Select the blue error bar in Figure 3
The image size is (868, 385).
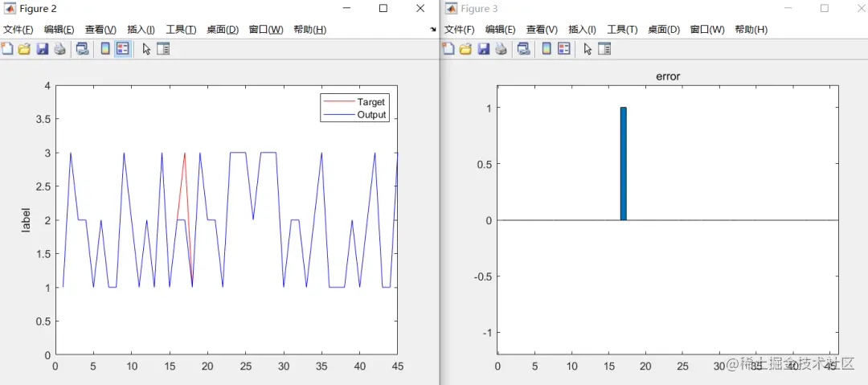[x=624, y=163]
